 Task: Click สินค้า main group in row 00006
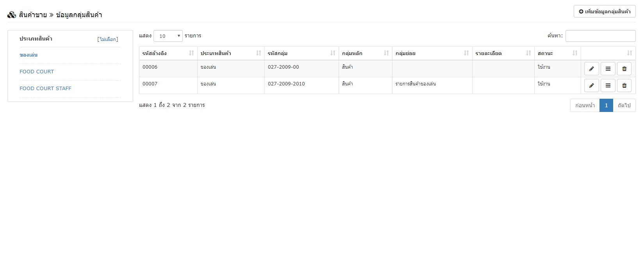[x=348, y=67]
